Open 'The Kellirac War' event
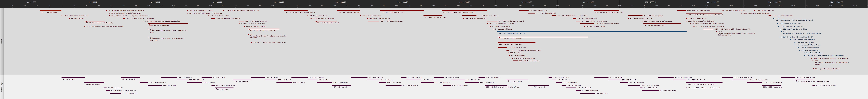Screen dimensions: 868x99 tap(781, 16)
